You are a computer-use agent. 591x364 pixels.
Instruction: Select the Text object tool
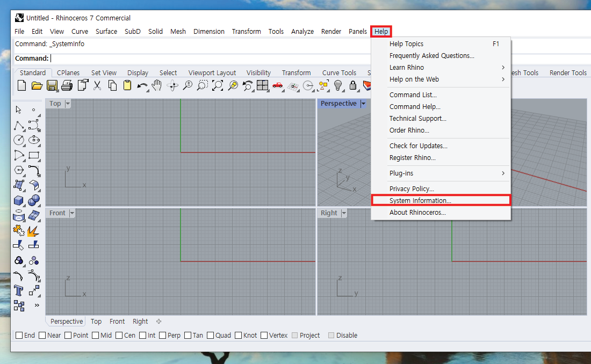18,290
